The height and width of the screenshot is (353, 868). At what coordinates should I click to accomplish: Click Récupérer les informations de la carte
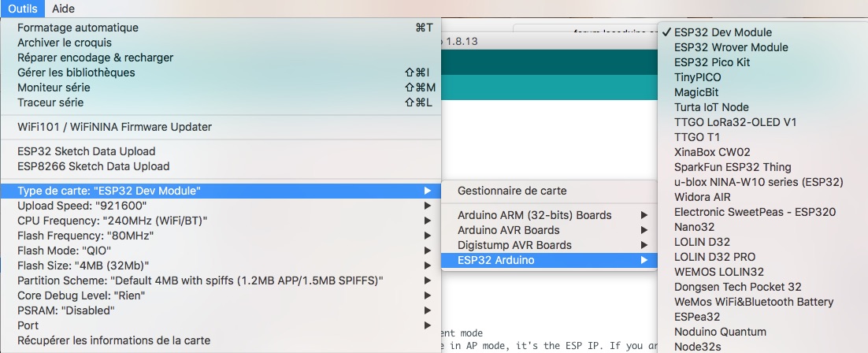tap(221, 340)
